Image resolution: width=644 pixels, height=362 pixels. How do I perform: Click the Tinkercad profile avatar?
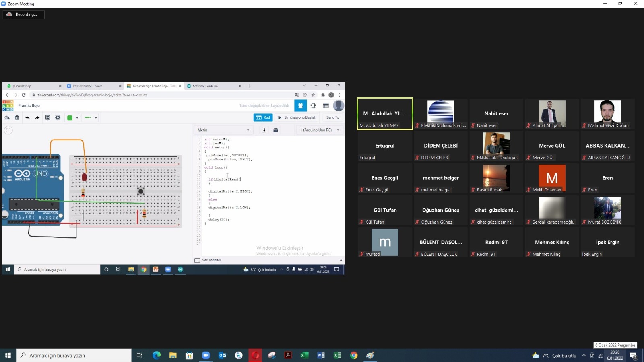(339, 105)
